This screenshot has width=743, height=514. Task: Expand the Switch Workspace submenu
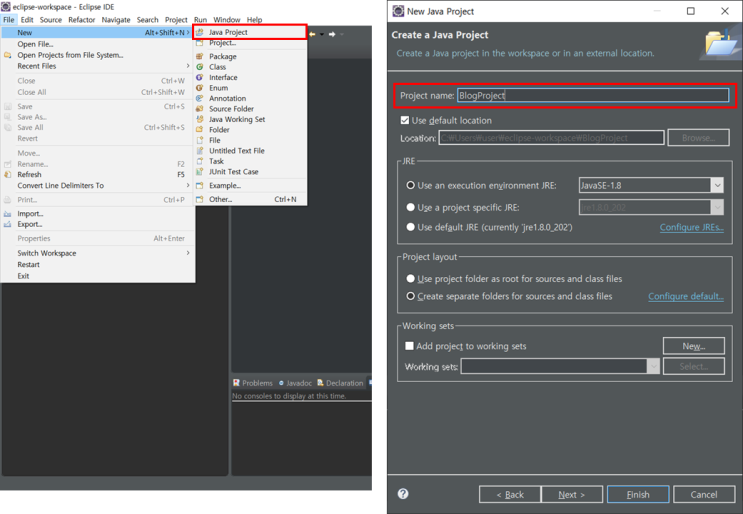(188, 253)
